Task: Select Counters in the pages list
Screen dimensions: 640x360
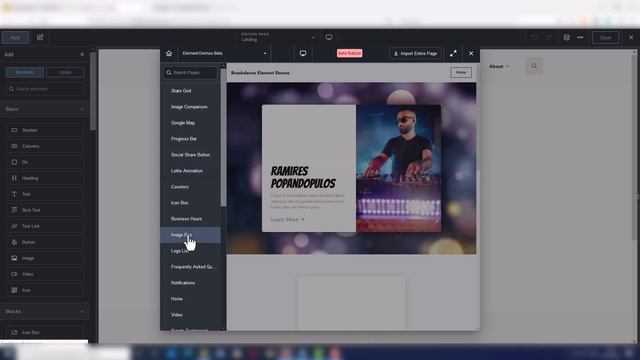Action: (x=190, y=187)
